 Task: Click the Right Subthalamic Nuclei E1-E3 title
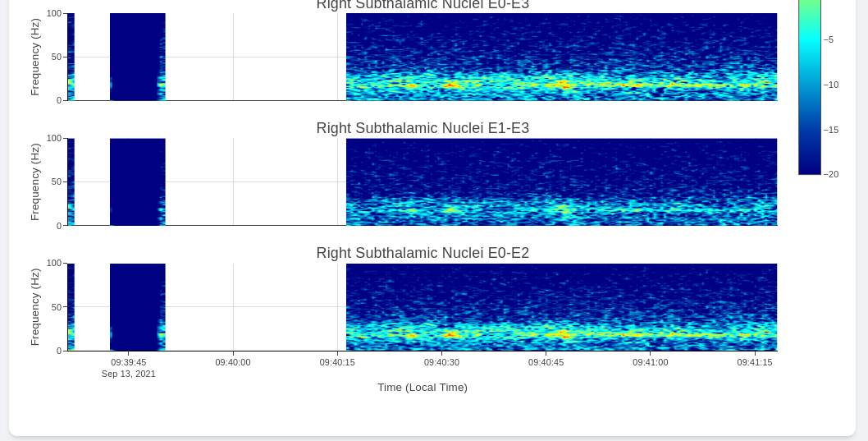pyautogui.click(x=423, y=128)
